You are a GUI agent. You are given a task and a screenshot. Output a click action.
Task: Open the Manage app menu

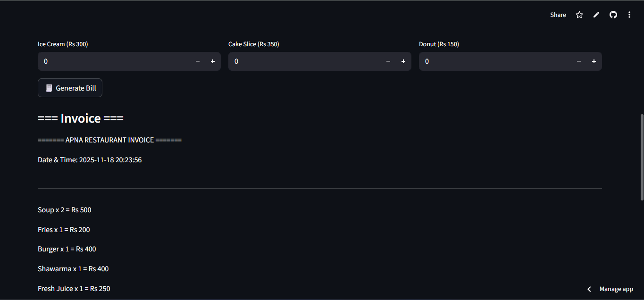(x=616, y=289)
